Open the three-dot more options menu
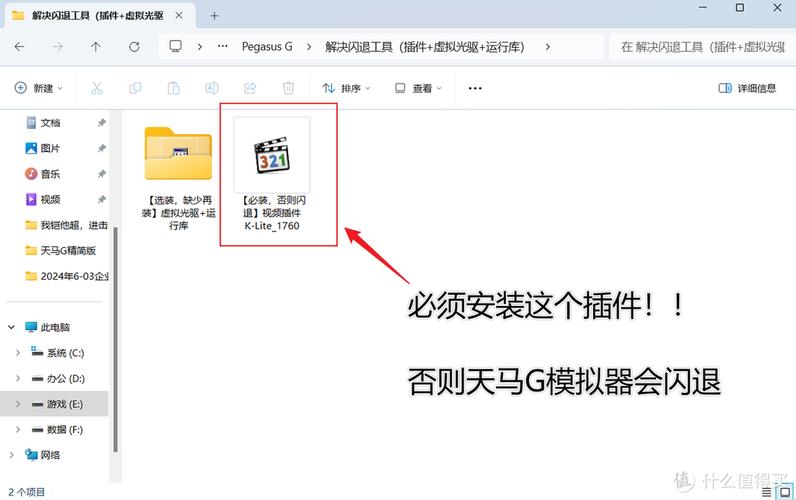The width and height of the screenshot is (796, 500). (x=475, y=88)
